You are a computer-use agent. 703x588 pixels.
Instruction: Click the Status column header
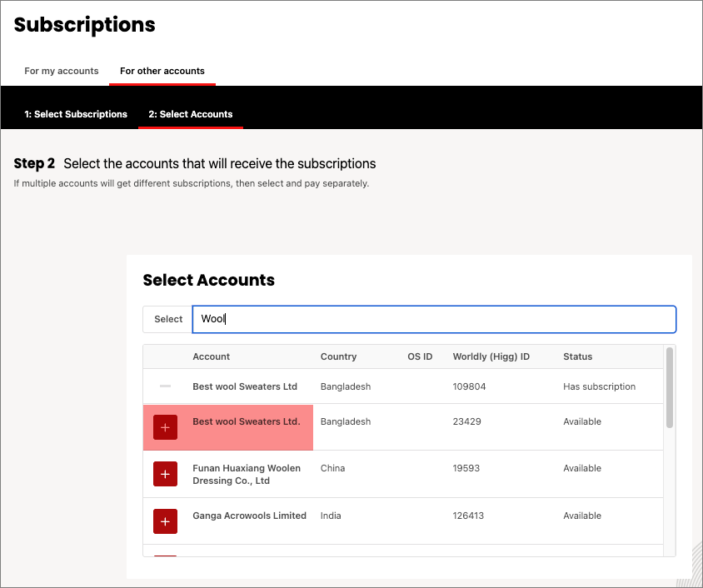coord(578,356)
